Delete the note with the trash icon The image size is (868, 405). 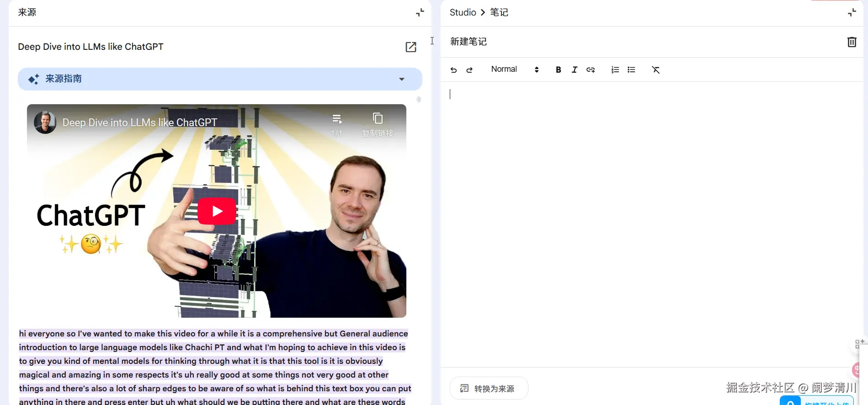click(852, 42)
